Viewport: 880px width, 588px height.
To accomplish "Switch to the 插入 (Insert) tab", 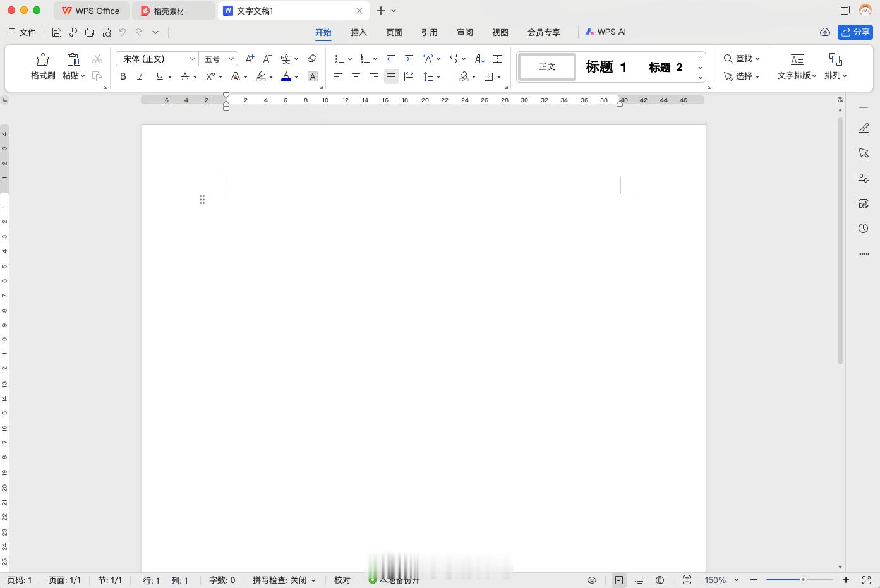I will coord(359,32).
